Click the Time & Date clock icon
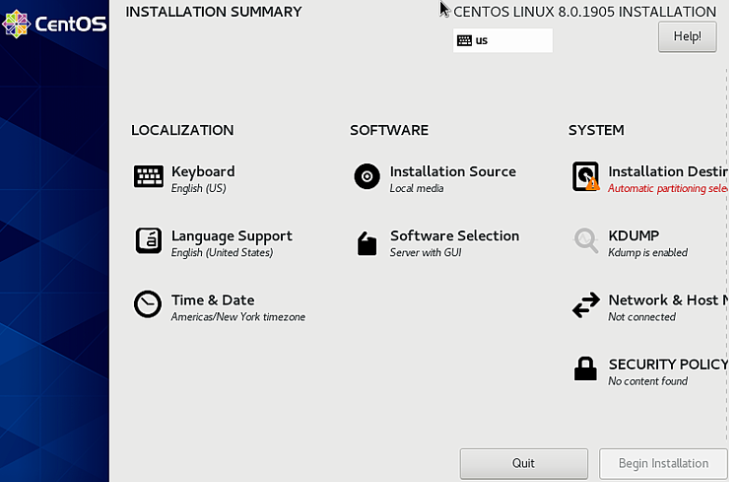The image size is (729, 482). tap(148, 304)
